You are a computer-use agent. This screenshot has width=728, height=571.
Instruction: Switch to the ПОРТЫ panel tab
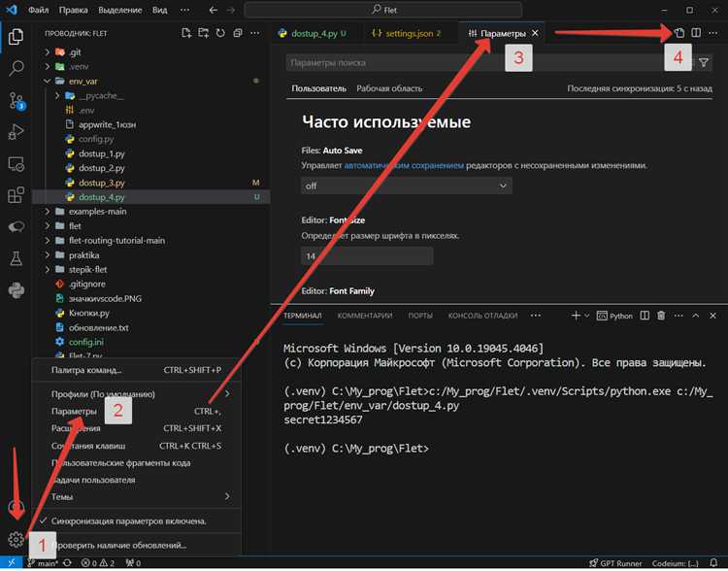pos(420,316)
